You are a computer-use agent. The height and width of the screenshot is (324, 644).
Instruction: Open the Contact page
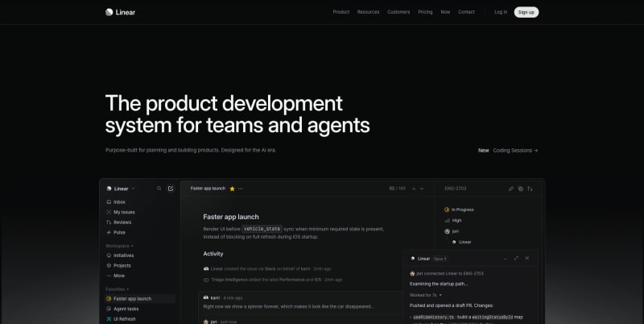pos(467,12)
